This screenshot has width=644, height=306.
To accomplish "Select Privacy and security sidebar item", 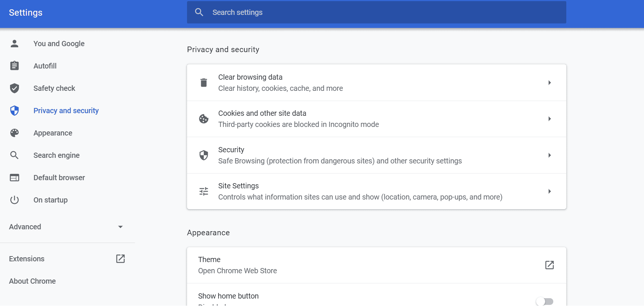I will pyautogui.click(x=66, y=111).
